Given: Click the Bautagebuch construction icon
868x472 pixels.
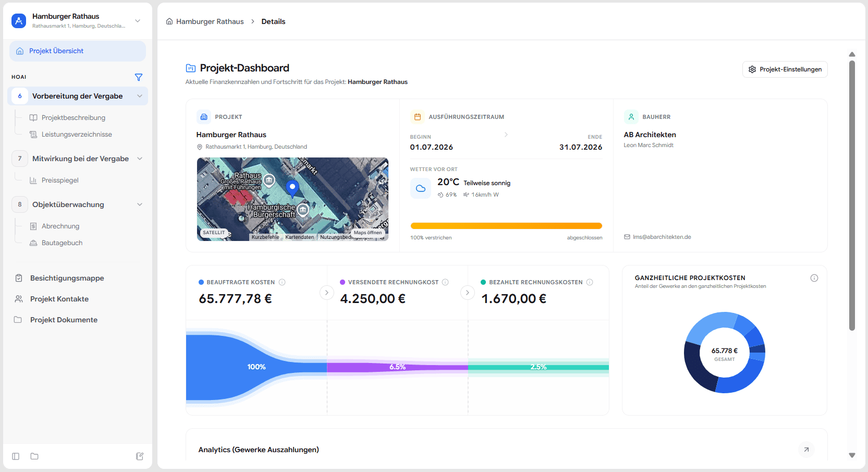Looking at the screenshot, I should pyautogui.click(x=33, y=243).
